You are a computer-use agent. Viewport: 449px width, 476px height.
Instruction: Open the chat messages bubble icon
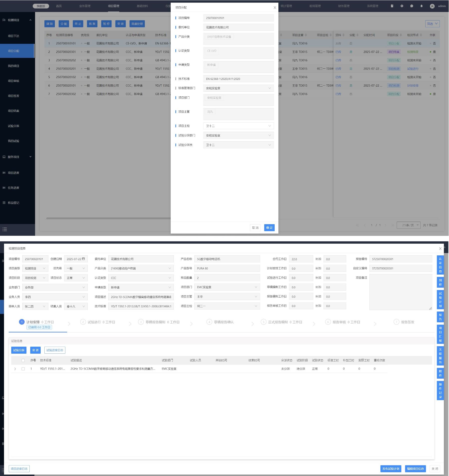tap(412, 6)
